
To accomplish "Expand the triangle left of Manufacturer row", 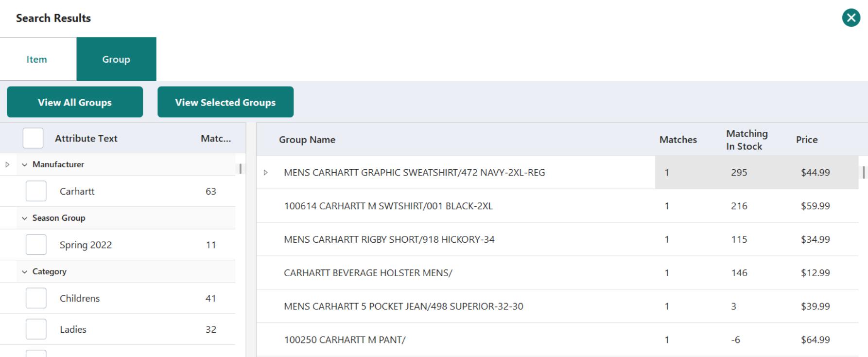I will pos(7,164).
